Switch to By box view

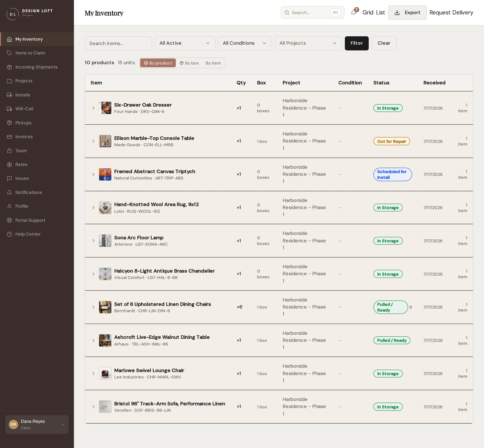[x=189, y=63]
